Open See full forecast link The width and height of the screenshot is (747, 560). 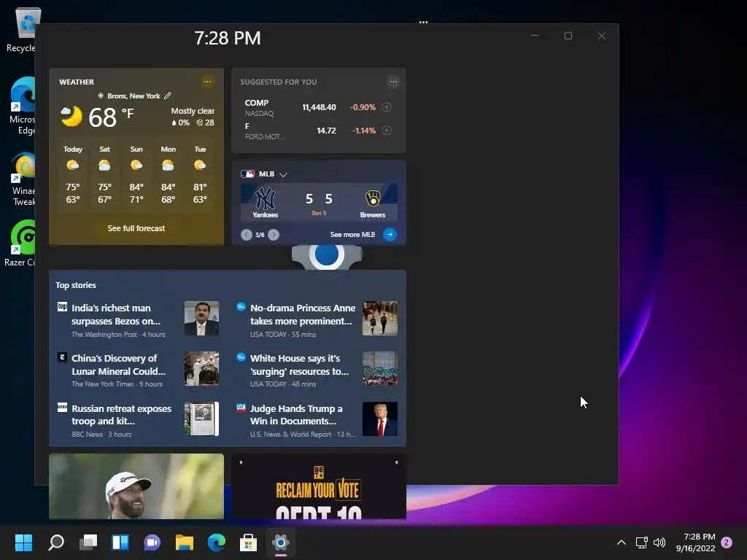(136, 228)
